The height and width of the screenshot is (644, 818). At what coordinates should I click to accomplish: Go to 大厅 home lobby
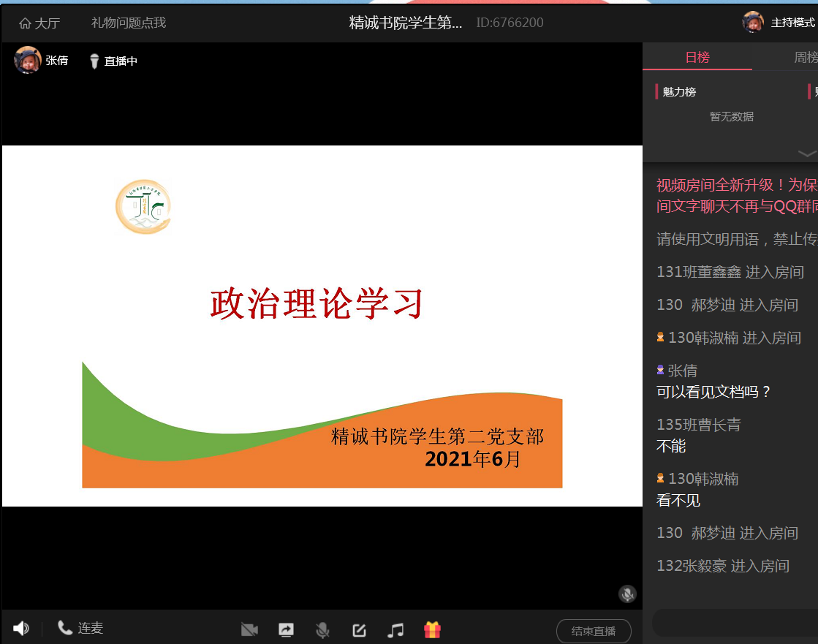(x=39, y=23)
